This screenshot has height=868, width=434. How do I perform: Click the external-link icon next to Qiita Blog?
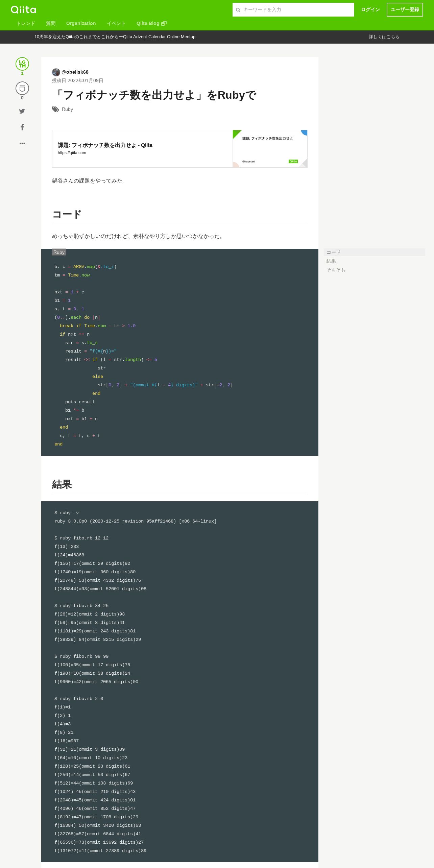click(164, 23)
